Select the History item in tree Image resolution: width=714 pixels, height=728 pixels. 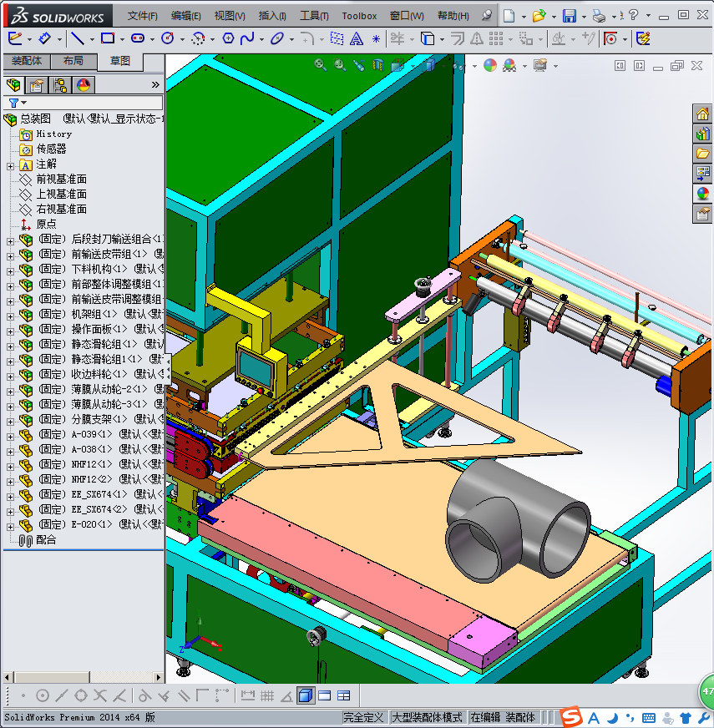[x=54, y=134]
